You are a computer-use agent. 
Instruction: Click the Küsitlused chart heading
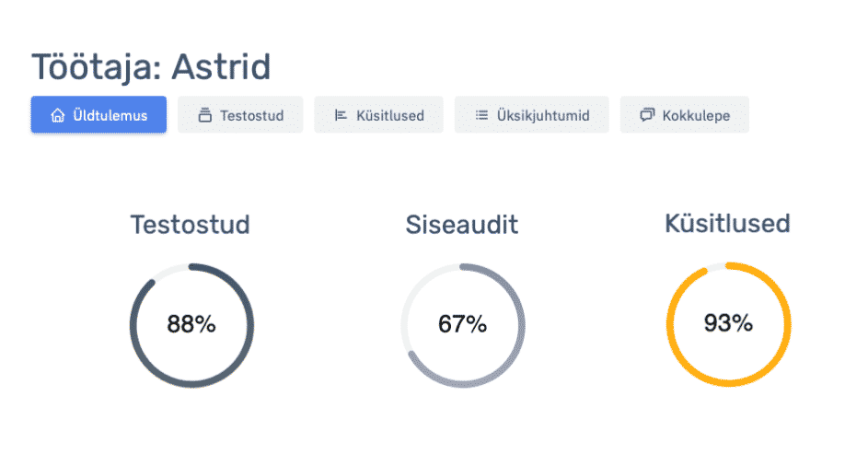click(x=727, y=224)
